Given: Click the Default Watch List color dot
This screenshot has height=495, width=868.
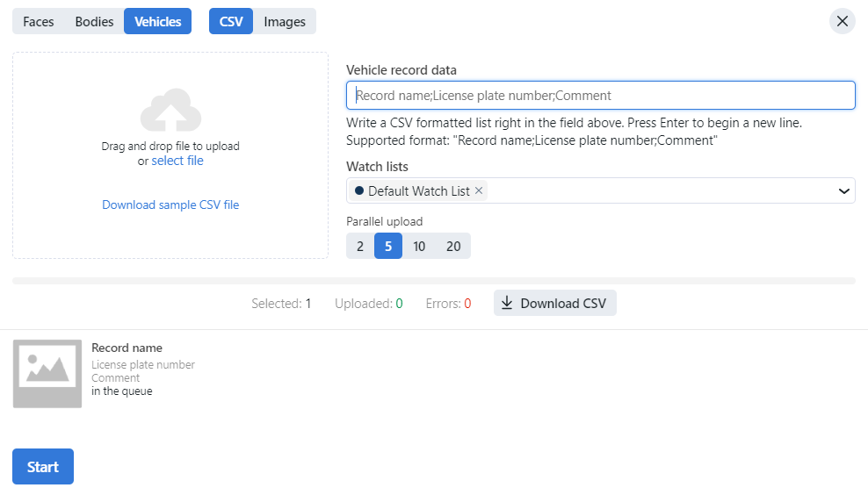Looking at the screenshot, I should (x=359, y=190).
